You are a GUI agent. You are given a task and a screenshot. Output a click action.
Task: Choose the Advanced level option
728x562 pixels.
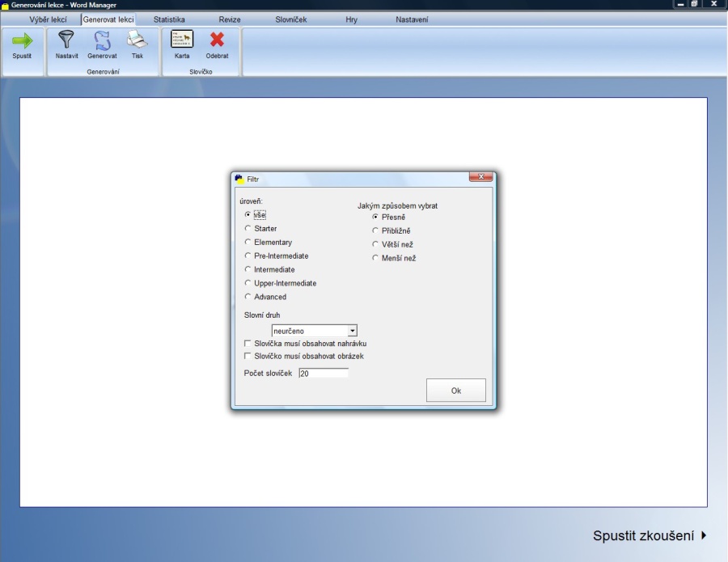point(248,297)
